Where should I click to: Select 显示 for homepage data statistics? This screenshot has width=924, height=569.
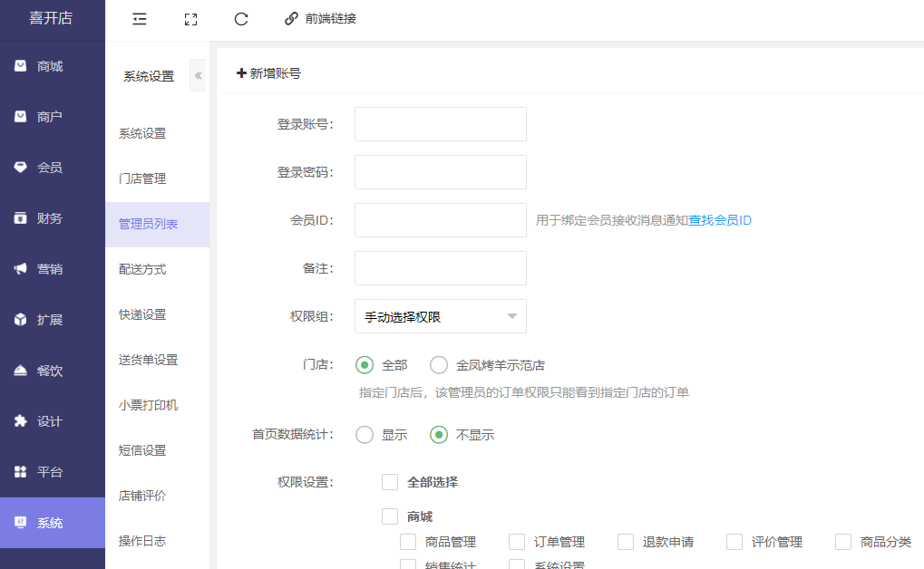(365, 435)
